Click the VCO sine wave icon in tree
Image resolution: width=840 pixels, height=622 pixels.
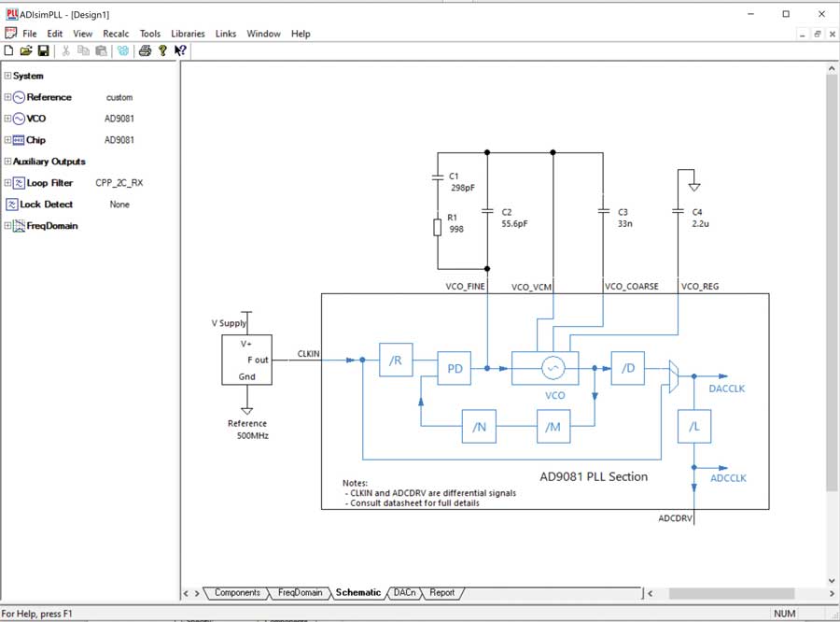(x=19, y=119)
